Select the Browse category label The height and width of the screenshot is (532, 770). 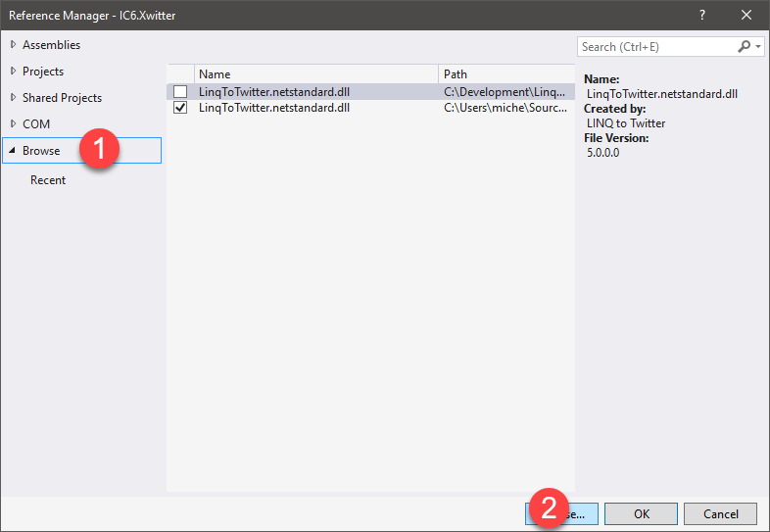41,151
